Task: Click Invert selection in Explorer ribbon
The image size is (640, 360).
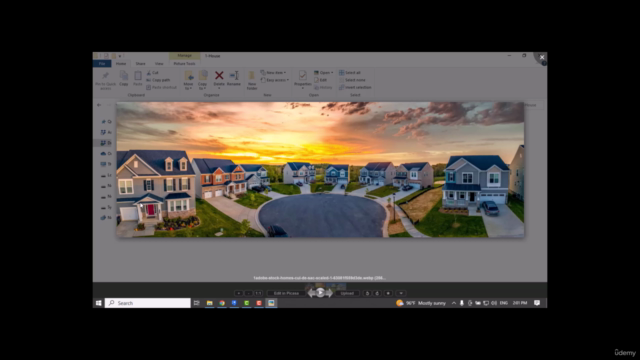Action: pyautogui.click(x=355, y=87)
